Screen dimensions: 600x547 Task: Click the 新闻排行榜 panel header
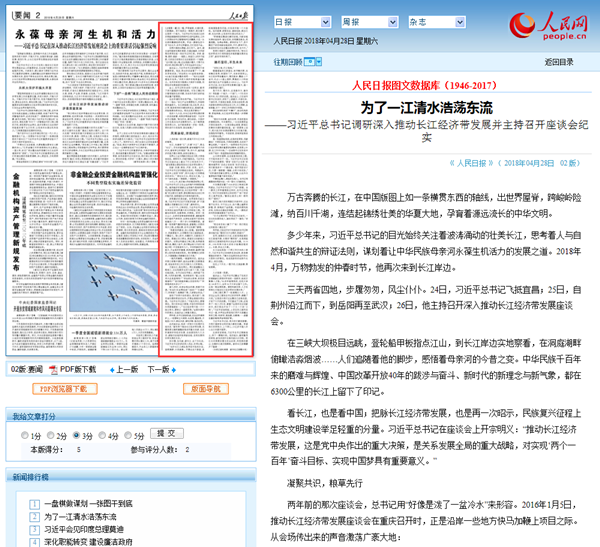tap(131, 476)
